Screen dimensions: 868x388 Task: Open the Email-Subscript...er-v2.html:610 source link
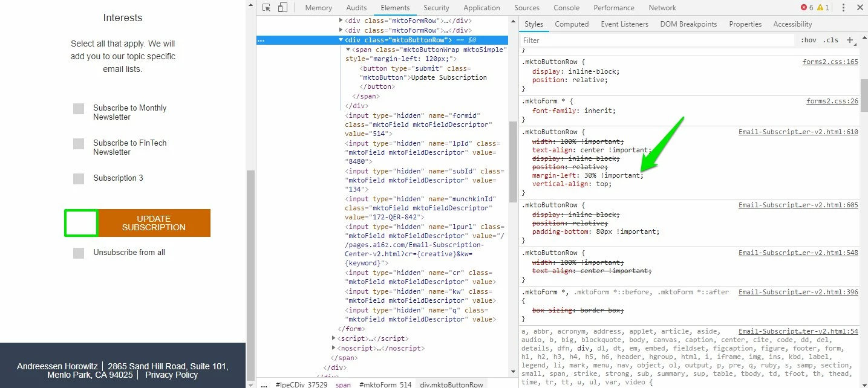tap(798, 132)
